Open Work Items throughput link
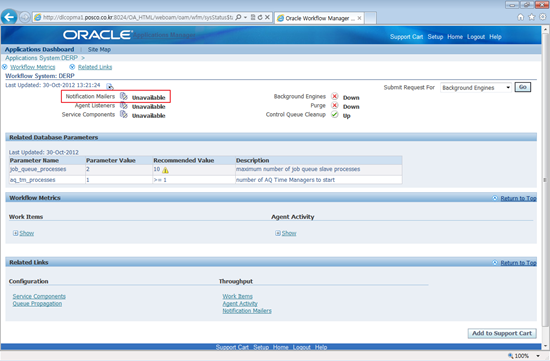This screenshot has height=361, width=550. pyautogui.click(x=237, y=296)
